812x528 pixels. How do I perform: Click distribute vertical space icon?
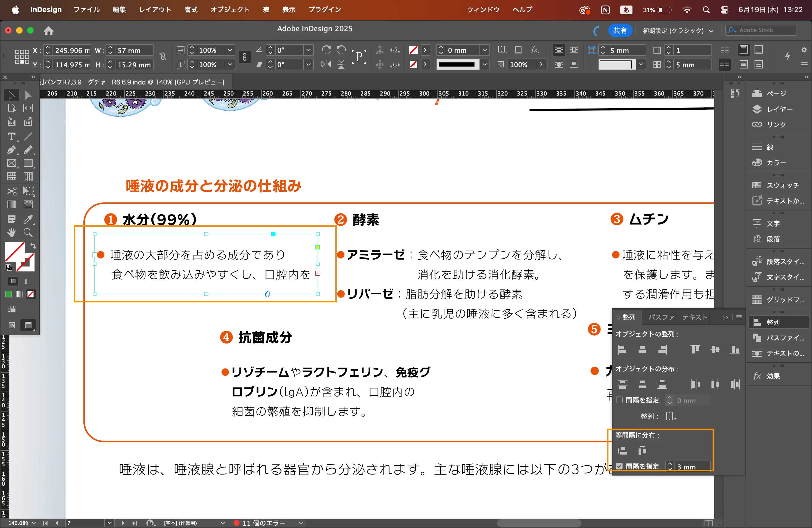point(622,451)
